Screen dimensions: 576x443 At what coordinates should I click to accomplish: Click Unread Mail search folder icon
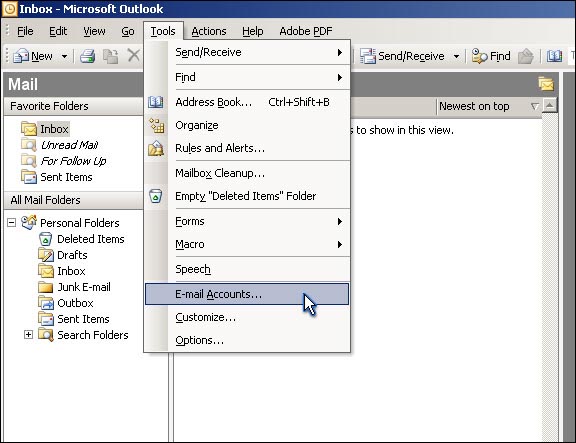click(x=29, y=145)
